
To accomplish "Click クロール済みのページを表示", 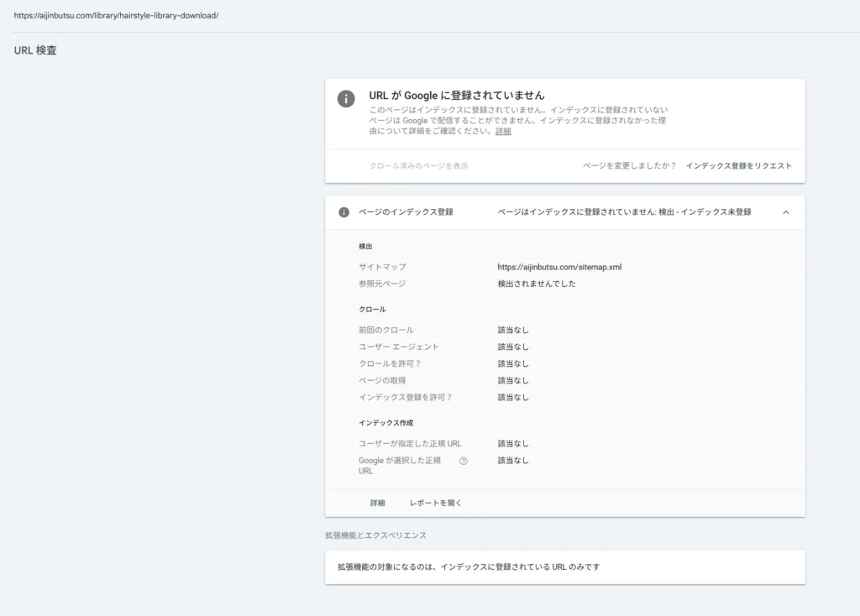I will click(418, 165).
